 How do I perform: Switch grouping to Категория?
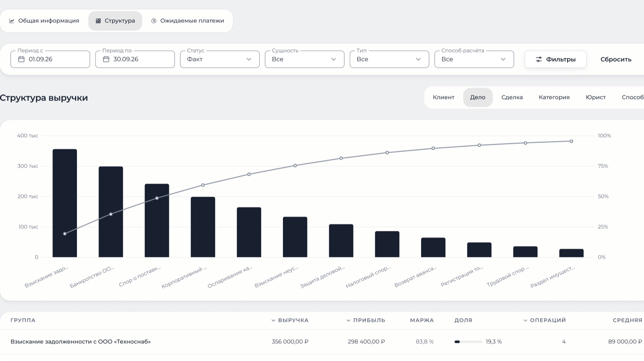(x=554, y=97)
